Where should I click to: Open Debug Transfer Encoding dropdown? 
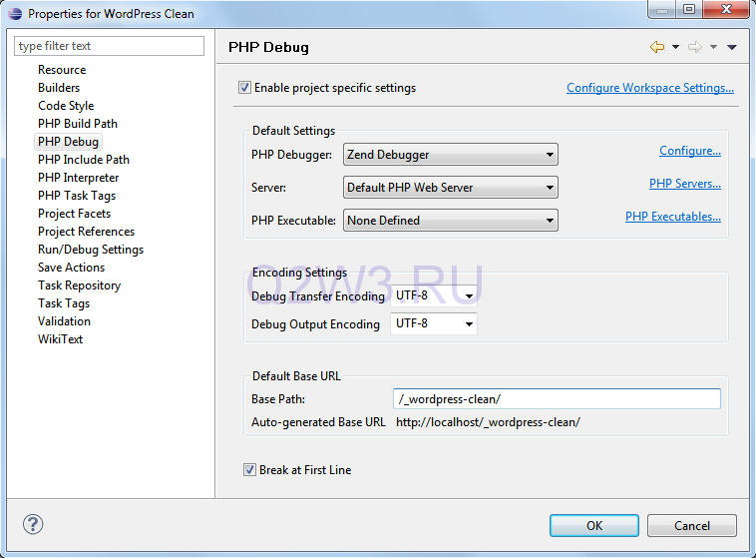(434, 295)
